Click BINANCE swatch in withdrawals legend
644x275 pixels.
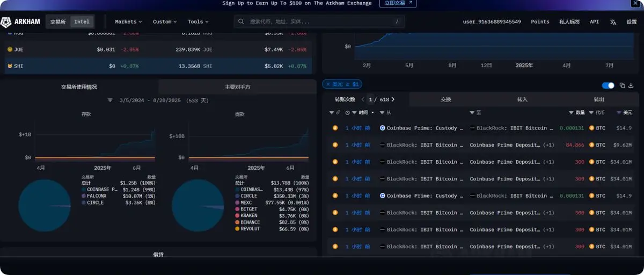(237, 222)
